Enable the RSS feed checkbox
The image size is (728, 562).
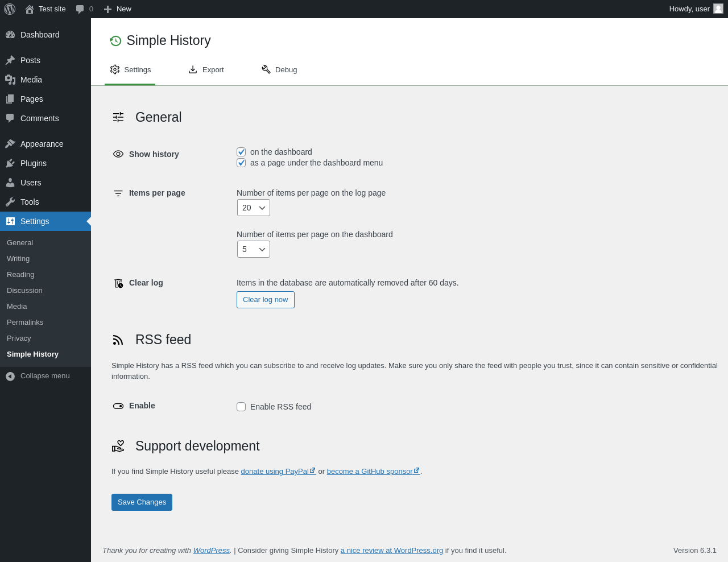[x=241, y=407]
